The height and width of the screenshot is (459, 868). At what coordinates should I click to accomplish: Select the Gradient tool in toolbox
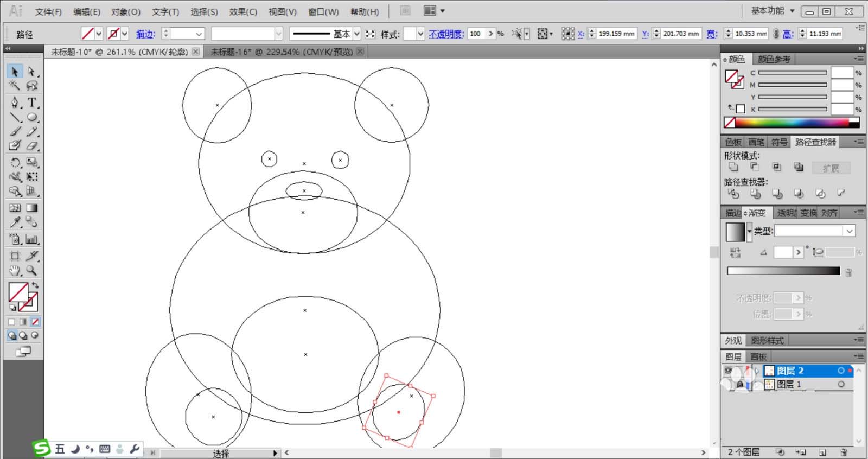click(x=32, y=208)
